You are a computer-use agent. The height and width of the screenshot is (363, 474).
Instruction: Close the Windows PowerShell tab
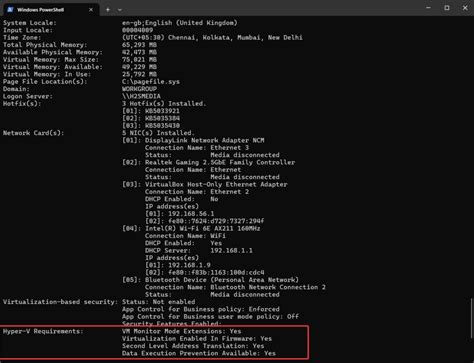91,10
